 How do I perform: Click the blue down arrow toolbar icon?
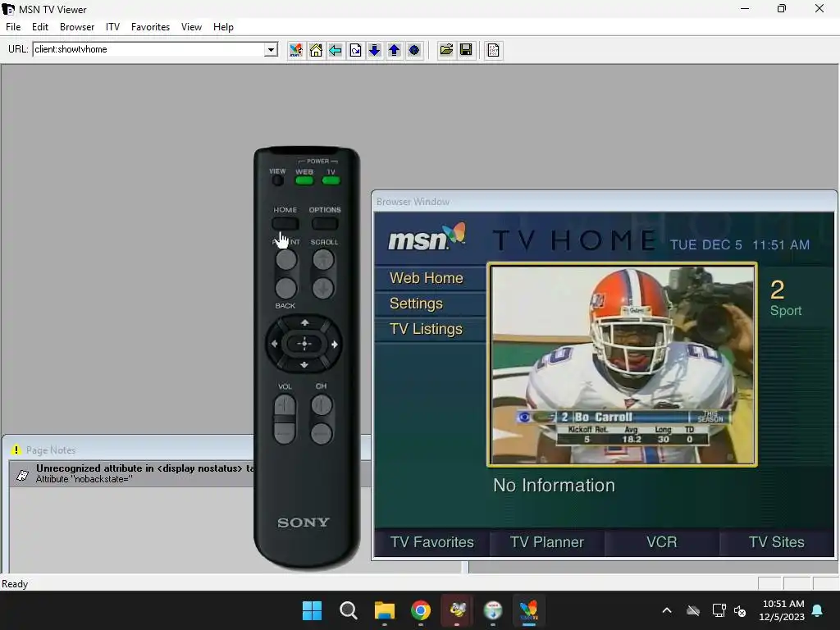pos(374,50)
